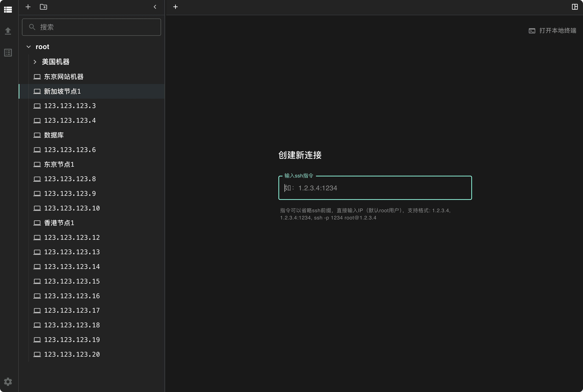The height and width of the screenshot is (392, 583).
Task: Select host 123.123.123.17
Action: pyautogui.click(x=92, y=311)
